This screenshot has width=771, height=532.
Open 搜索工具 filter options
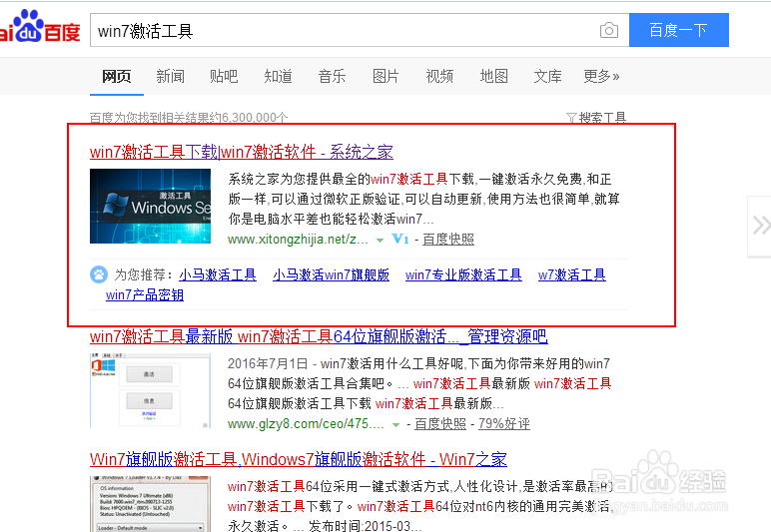pyautogui.click(x=596, y=118)
